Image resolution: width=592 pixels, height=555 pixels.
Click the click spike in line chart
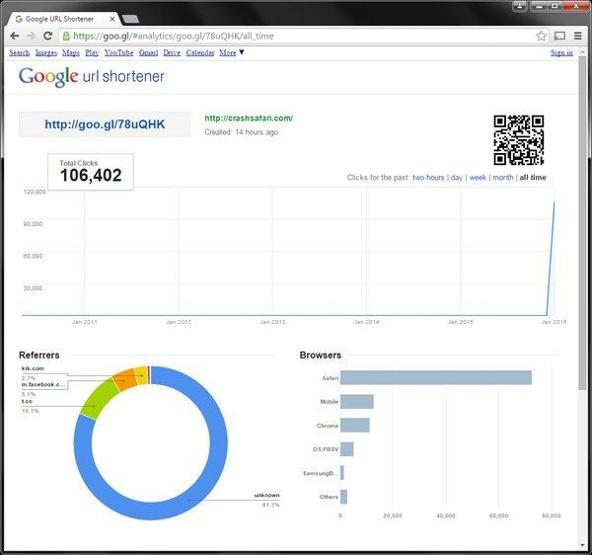[552, 257]
